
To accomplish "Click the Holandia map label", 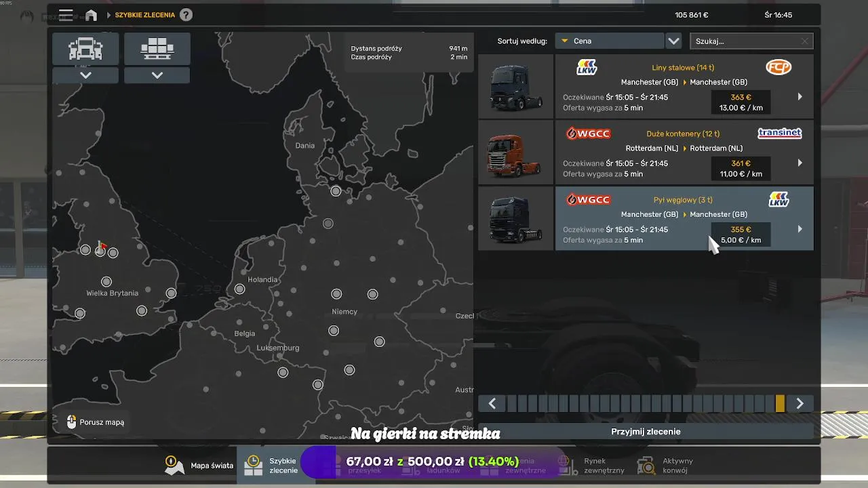I will click(262, 279).
